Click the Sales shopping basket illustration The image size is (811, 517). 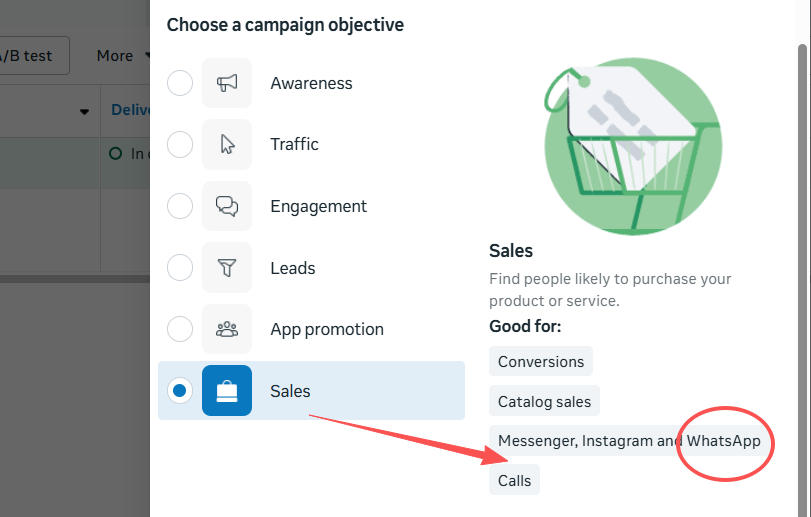coord(633,147)
